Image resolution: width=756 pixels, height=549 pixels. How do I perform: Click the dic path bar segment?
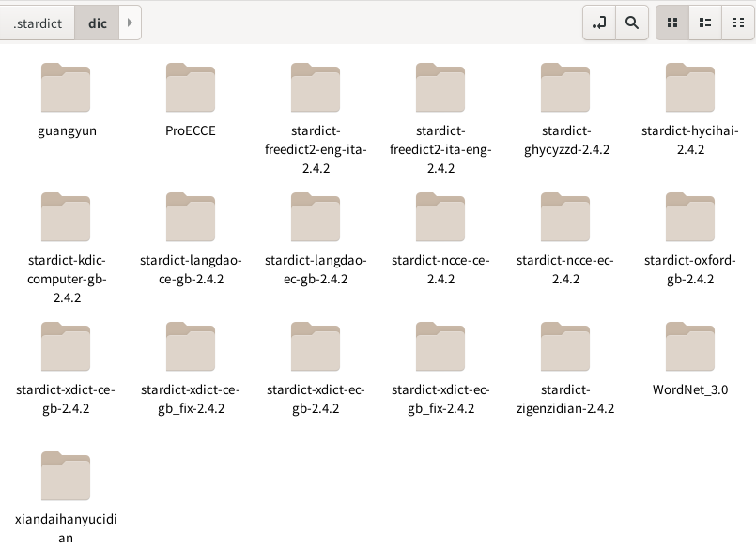97,23
